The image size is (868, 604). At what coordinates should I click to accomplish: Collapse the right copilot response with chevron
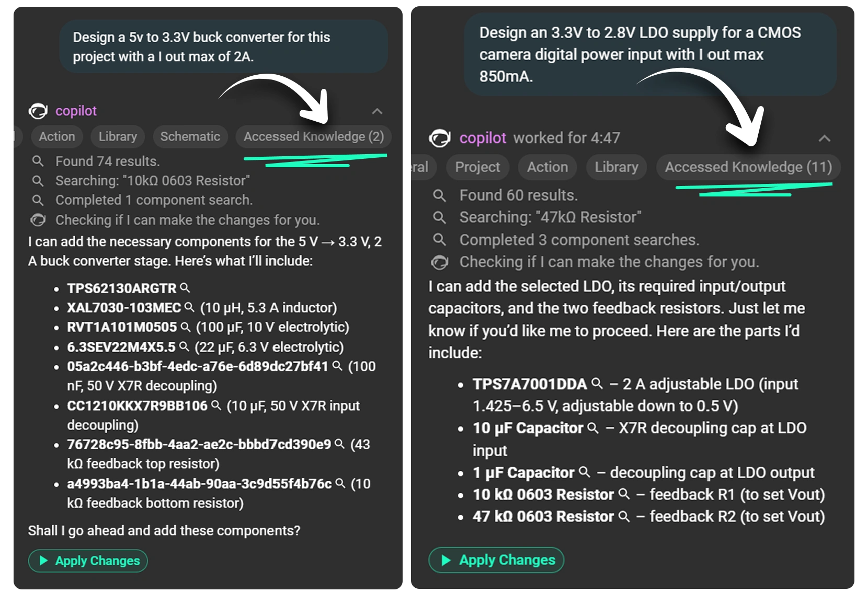click(x=824, y=138)
